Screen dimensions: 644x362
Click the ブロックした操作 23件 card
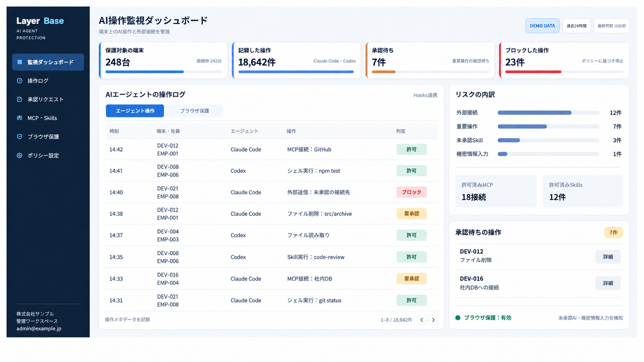point(564,60)
